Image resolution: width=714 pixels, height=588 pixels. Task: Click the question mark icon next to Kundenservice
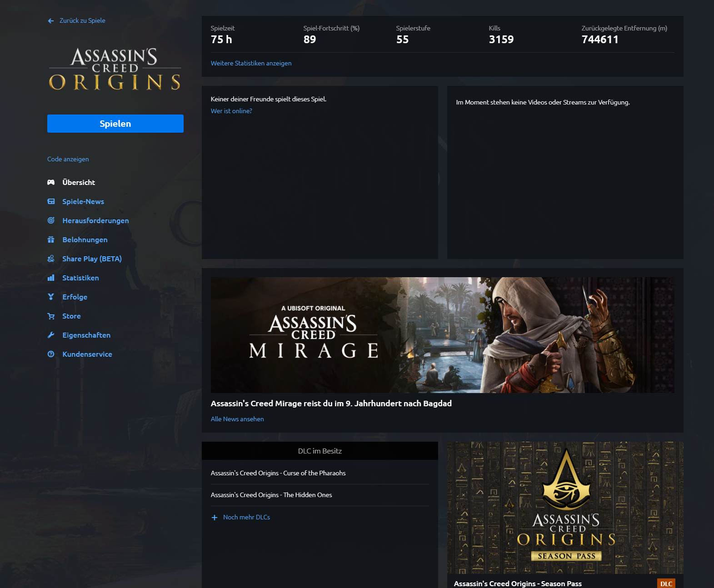tap(51, 354)
